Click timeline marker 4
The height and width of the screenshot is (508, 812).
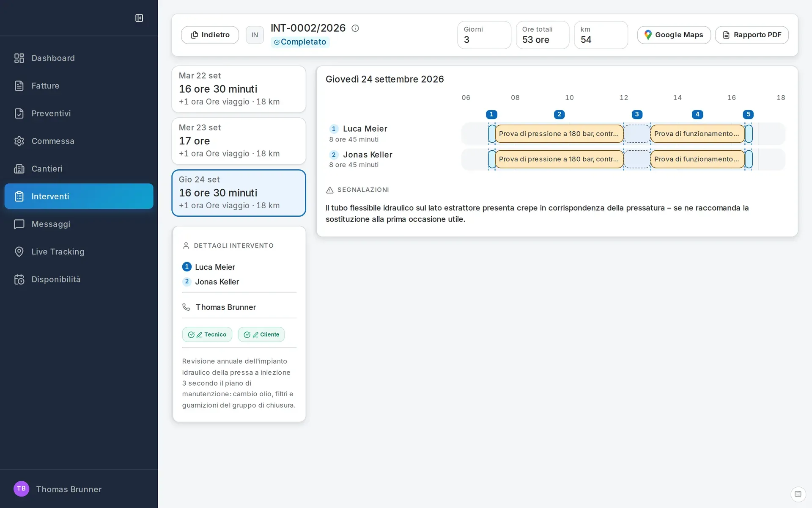(697, 114)
